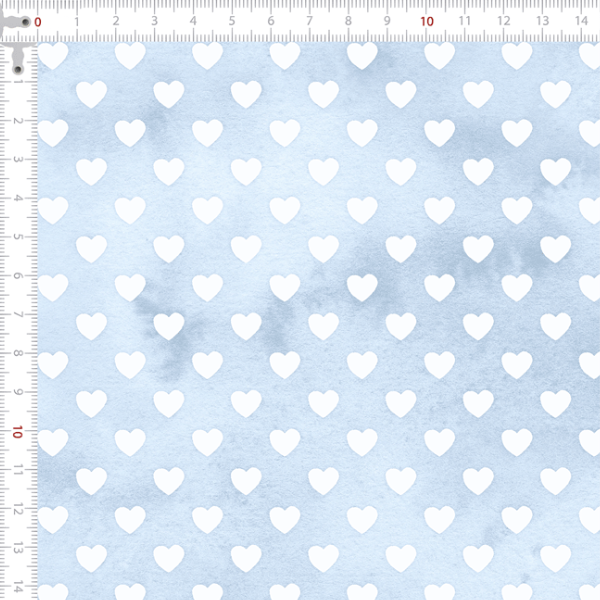
Task: Click the lower rivet on the left ruler bracket
Action: (18, 70)
